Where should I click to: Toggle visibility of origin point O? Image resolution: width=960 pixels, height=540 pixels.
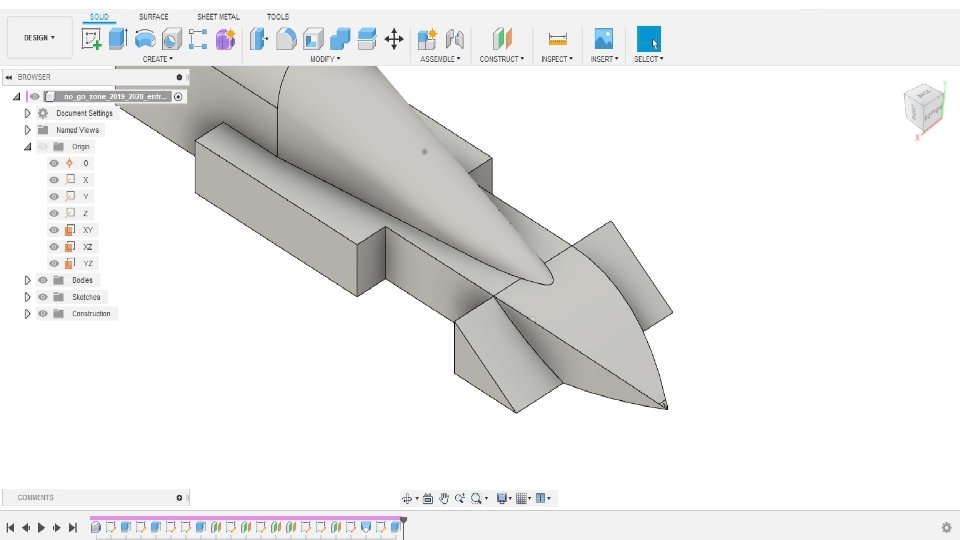point(54,163)
